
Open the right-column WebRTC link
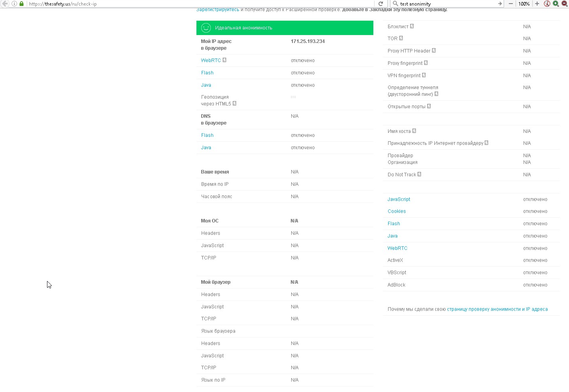397,248
